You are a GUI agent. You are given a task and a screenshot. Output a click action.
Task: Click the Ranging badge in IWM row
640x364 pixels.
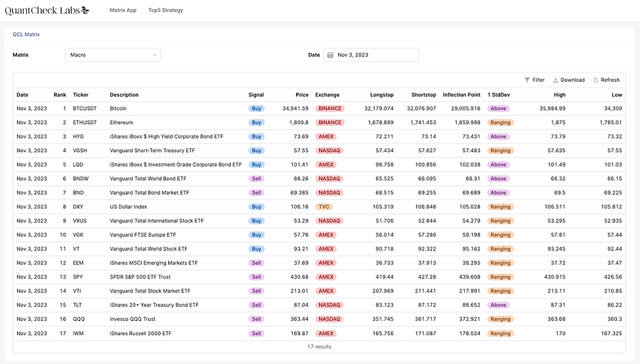(500, 333)
